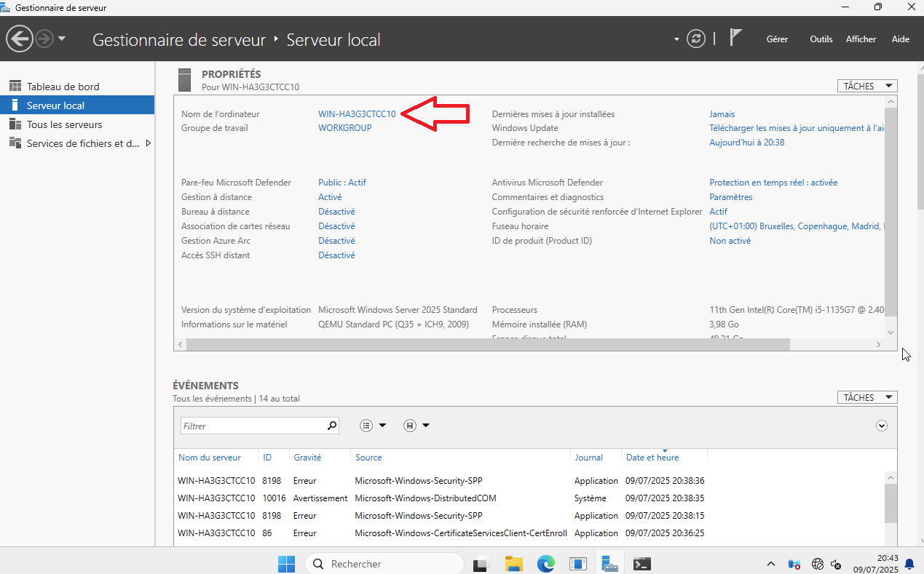924x574 pixels.
Task: Click IE enhanced security 'Actif' link
Action: click(719, 212)
